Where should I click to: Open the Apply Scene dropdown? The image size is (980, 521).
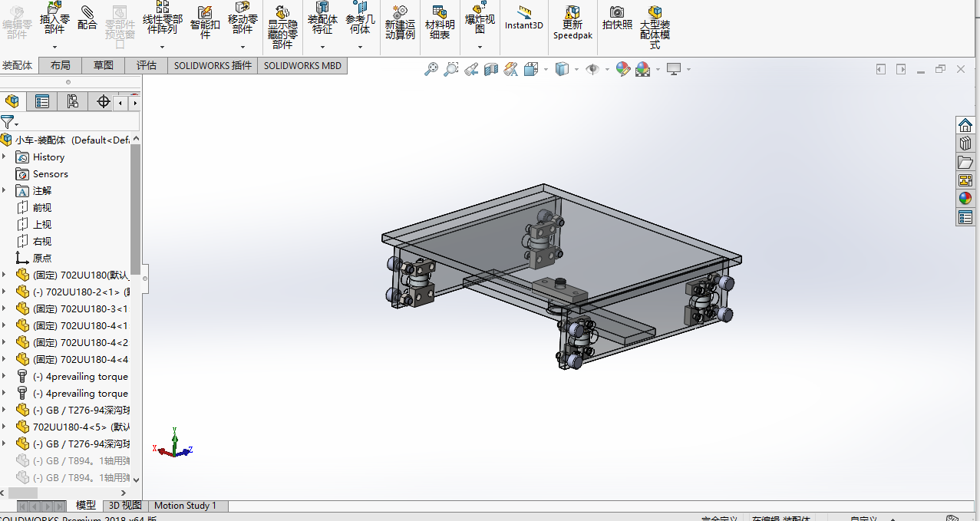pos(657,69)
